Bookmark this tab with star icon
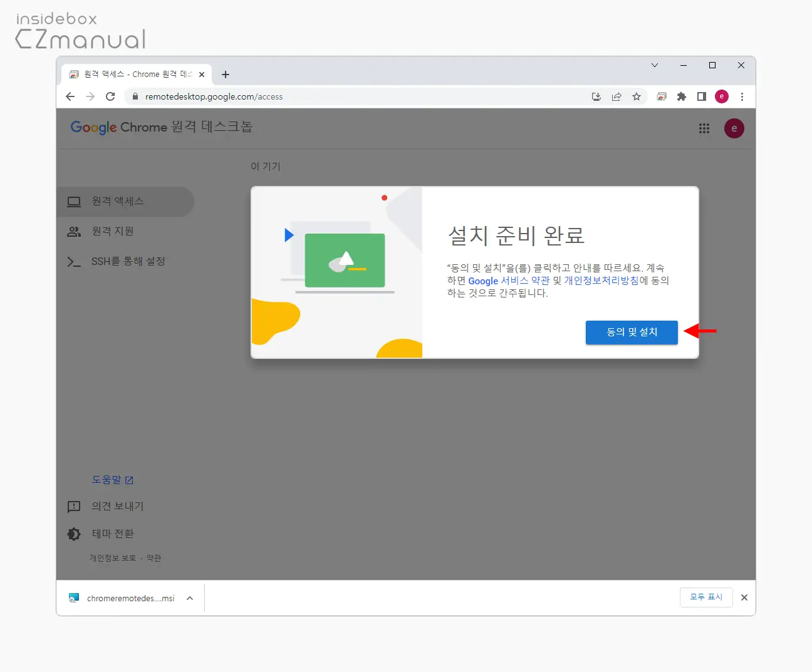The height and width of the screenshot is (672, 812). [637, 96]
